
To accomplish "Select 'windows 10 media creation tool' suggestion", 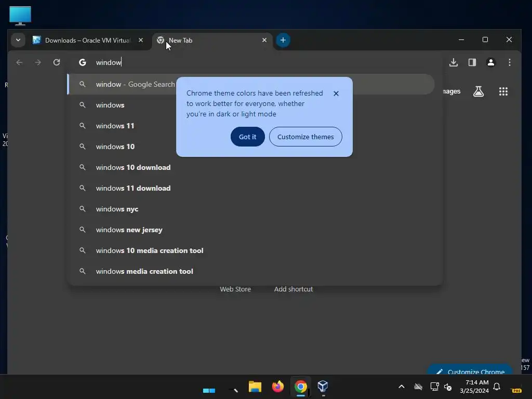I will click(251, 250).
